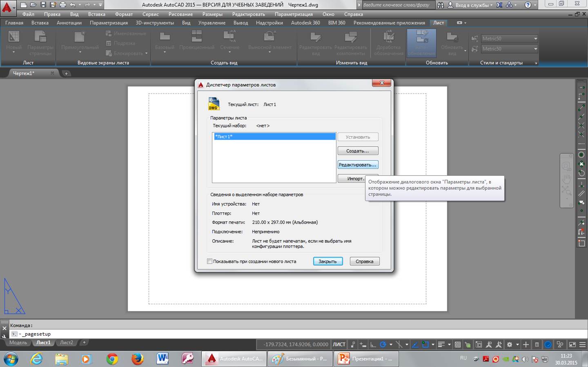This screenshot has height=367, width=588.
Task: Switch to the Аннотации ribbon tab
Action: tap(69, 23)
